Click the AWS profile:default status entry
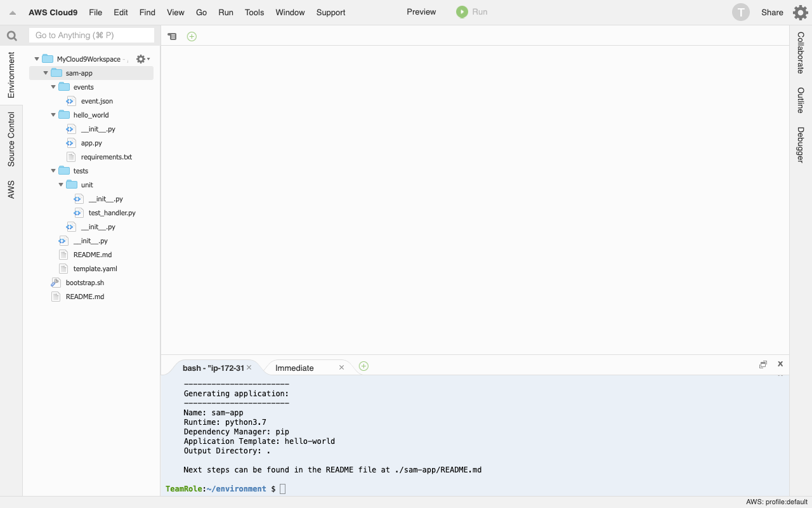812x508 pixels. click(776, 502)
